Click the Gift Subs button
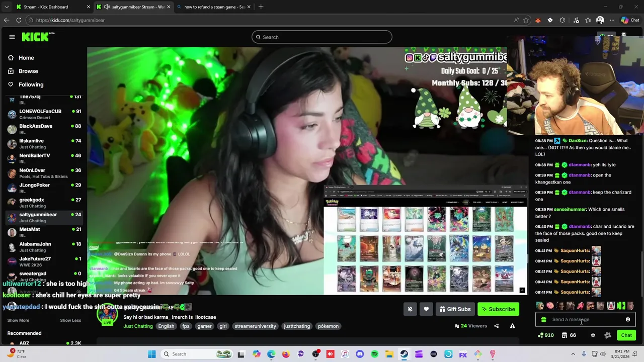The image size is (644, 362). pyautogui.click(x=455, y=309)
